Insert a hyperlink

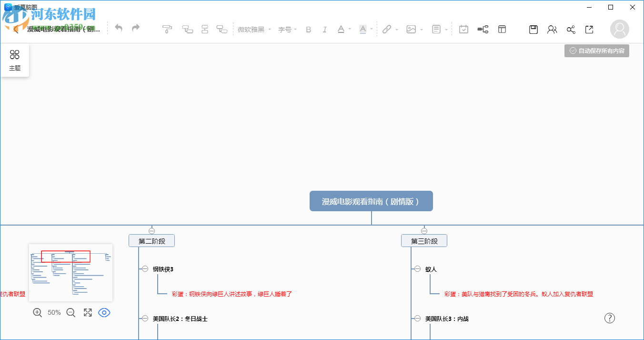click(387, 30)
